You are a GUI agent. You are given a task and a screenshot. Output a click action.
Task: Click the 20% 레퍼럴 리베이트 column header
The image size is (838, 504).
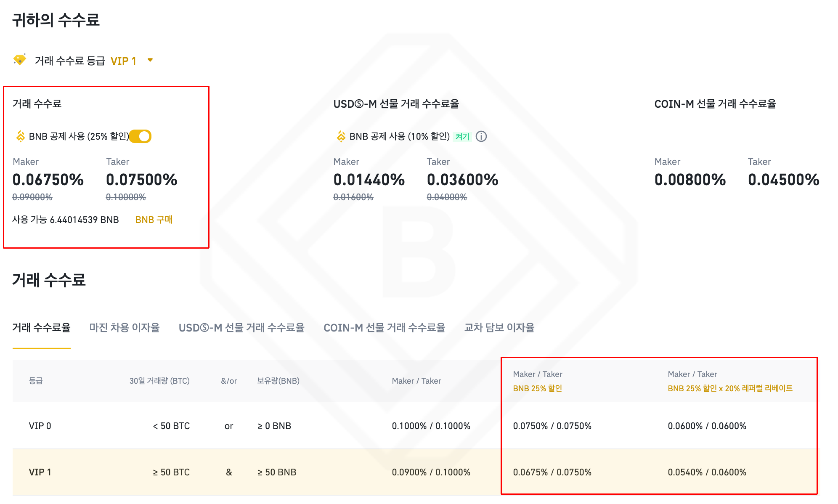tap(730, 388)
